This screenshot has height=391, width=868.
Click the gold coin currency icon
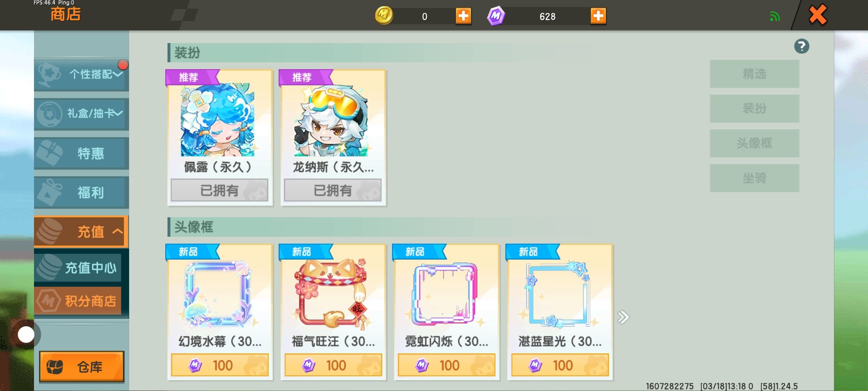384,16
